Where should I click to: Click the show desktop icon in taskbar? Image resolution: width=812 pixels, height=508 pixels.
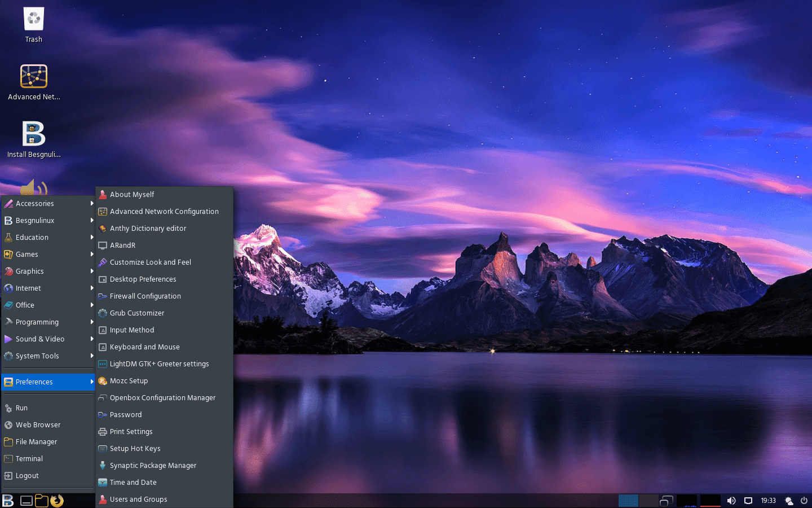[27, 501]
